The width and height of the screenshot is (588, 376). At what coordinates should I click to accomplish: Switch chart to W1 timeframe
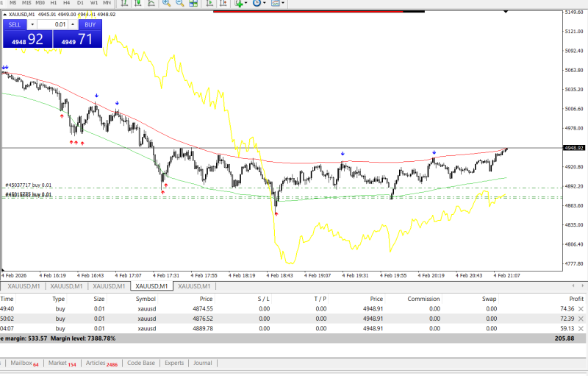coord(94,2)
